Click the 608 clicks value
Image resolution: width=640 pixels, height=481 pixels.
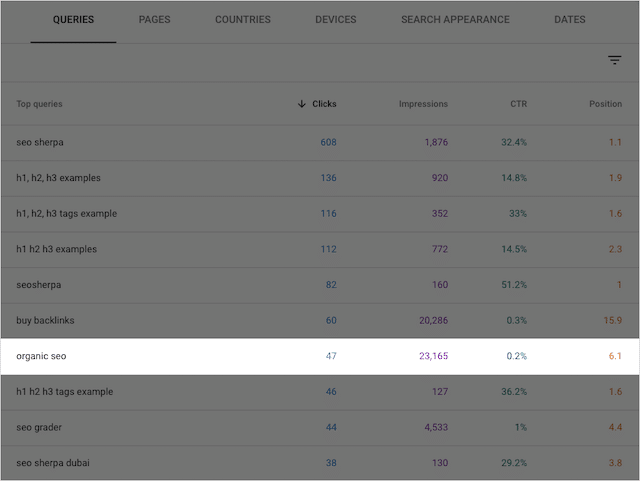tap(328, 143)
